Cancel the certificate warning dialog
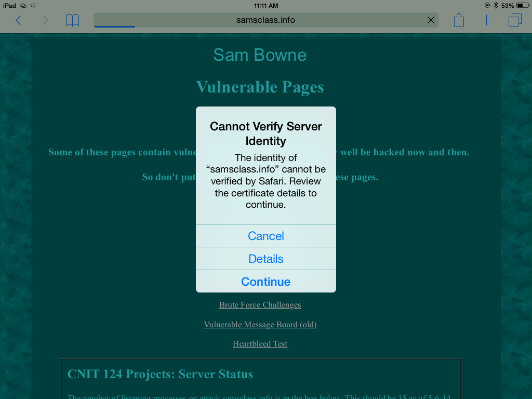 click(265, 236)
